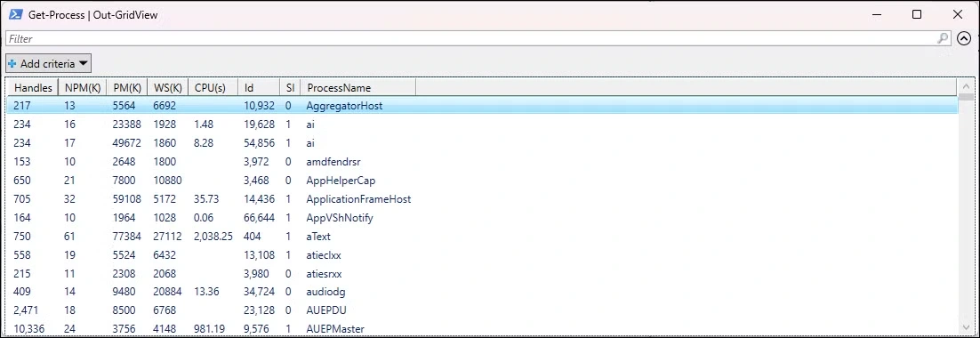Sort by the Handles column header
980x338 pixels.
click(33, 88)
